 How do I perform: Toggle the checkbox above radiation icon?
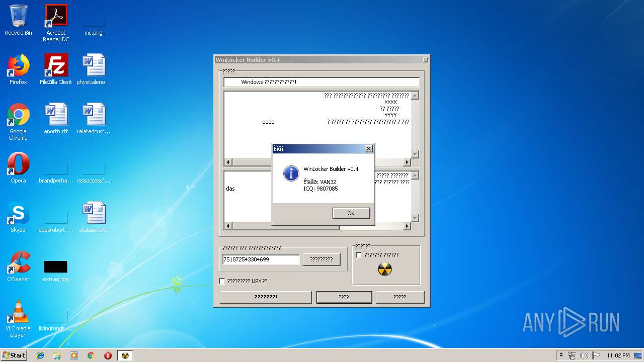pyautogui.click(x=359, y=255)
